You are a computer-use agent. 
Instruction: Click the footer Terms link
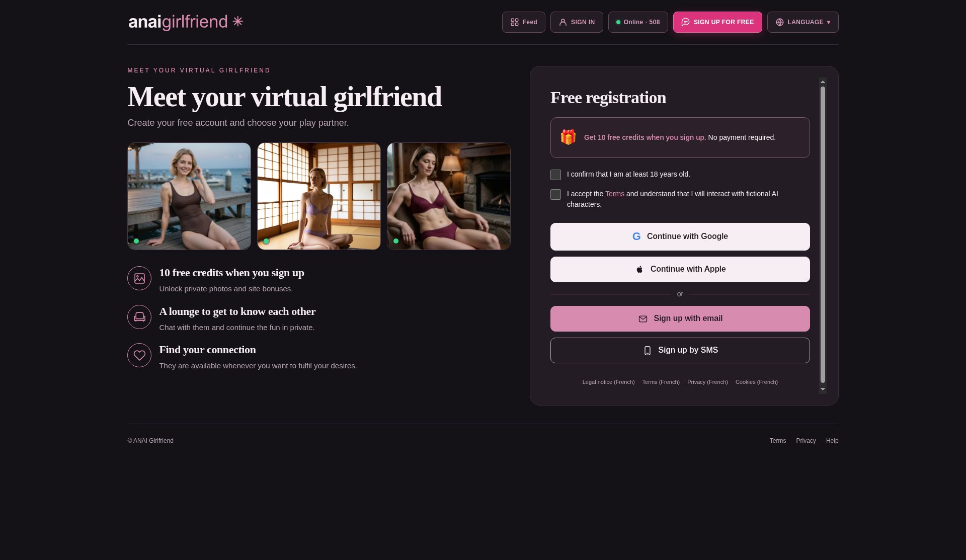[777, 441]
